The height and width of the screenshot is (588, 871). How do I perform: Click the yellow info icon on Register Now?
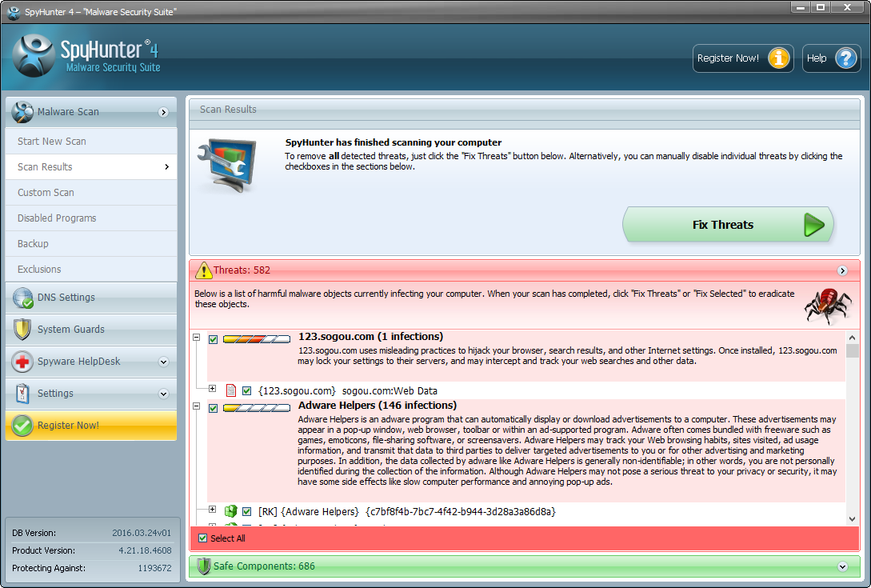coord(779,58)
